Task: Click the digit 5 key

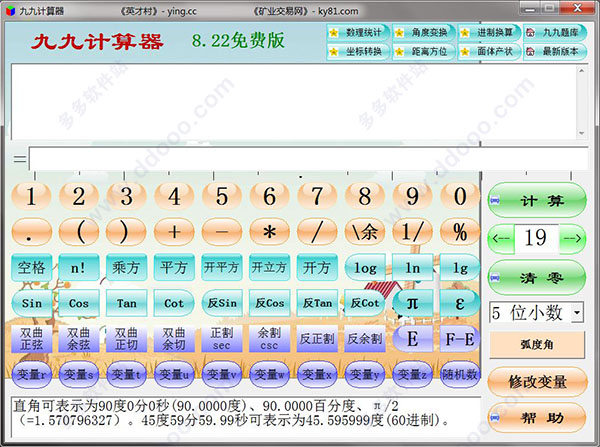Action: point(222,196)
